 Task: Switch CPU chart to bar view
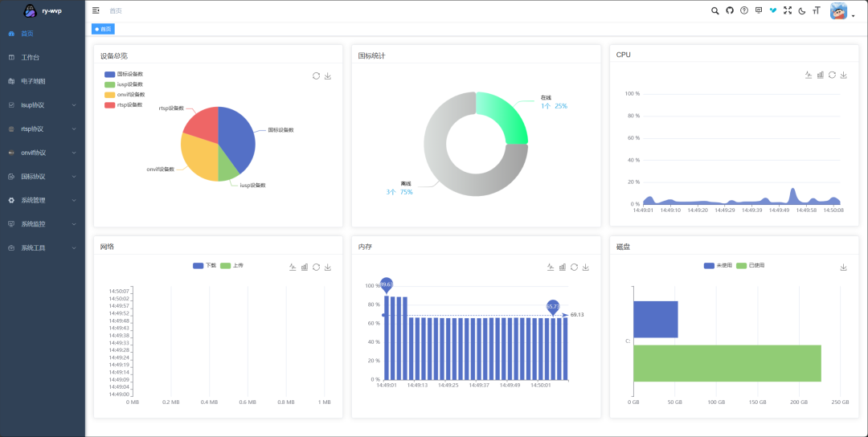pos(821,75)
